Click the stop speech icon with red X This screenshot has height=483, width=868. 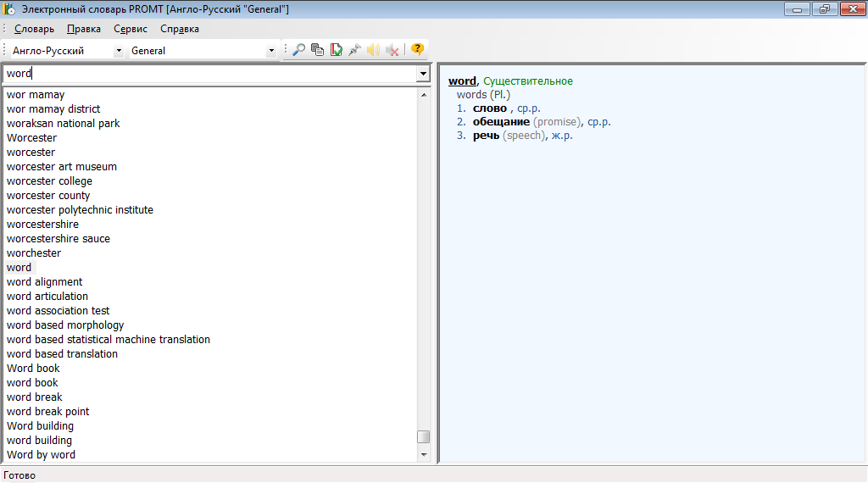click(392, 50)
